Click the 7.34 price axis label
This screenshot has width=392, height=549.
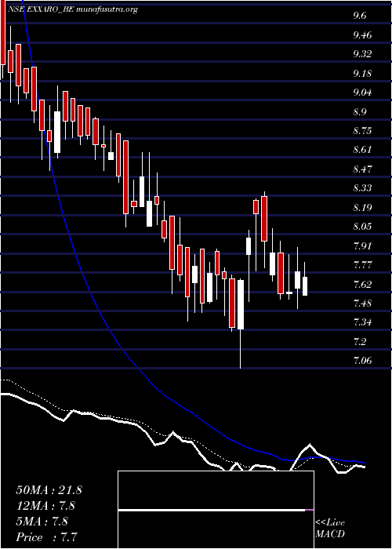click(362, 322)
